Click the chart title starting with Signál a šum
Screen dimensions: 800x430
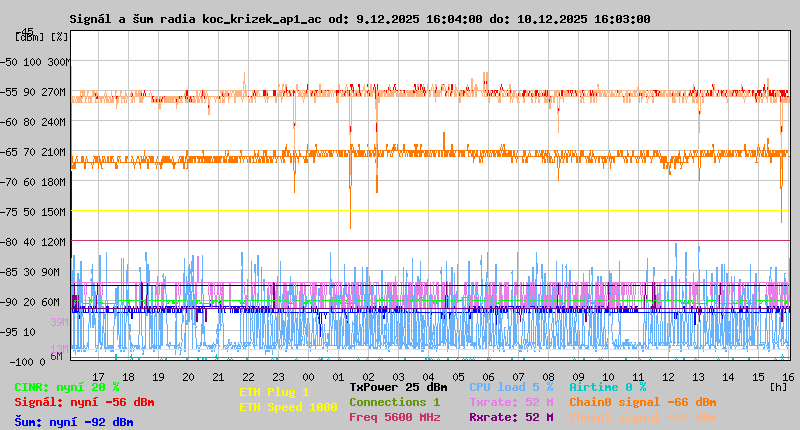click(x=360, y=19)
